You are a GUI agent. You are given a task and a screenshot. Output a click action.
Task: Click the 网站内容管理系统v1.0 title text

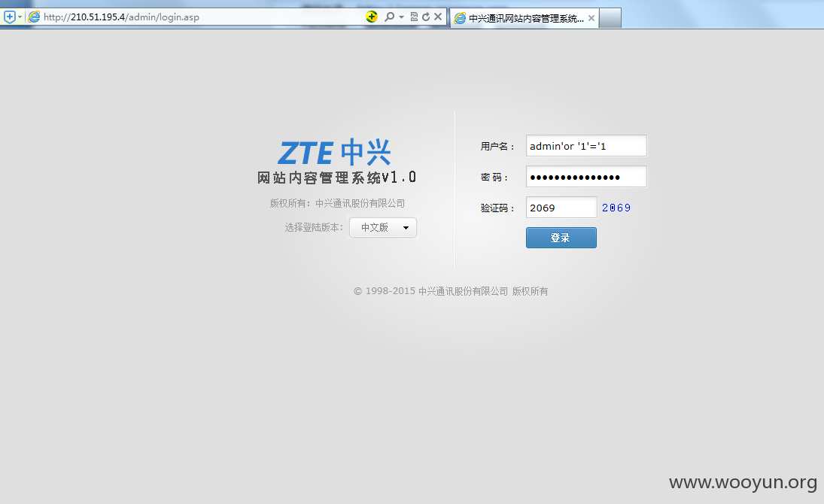336,178
